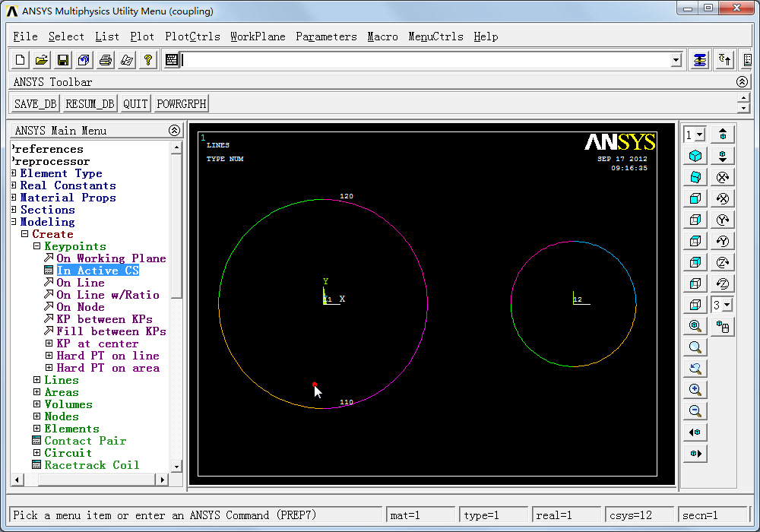Click in the ANSYS command input field
The width and height of the screenshot is (760, 532).
click(x=426, y=60)
